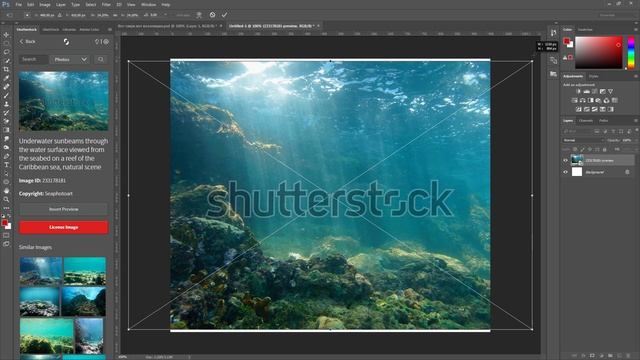Viewport: 640px width, 360px height.
Task: Open the Adjustments panel options menu
Action: [x=636, y=76]
